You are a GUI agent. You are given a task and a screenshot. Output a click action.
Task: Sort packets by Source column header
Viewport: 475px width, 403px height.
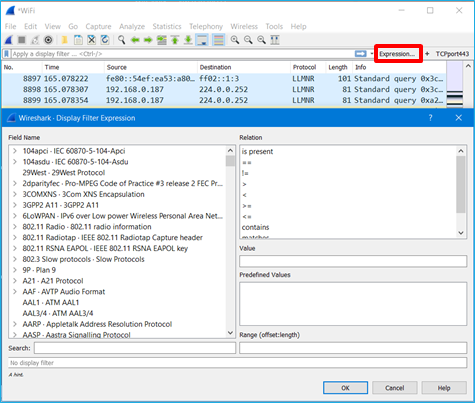151,67
